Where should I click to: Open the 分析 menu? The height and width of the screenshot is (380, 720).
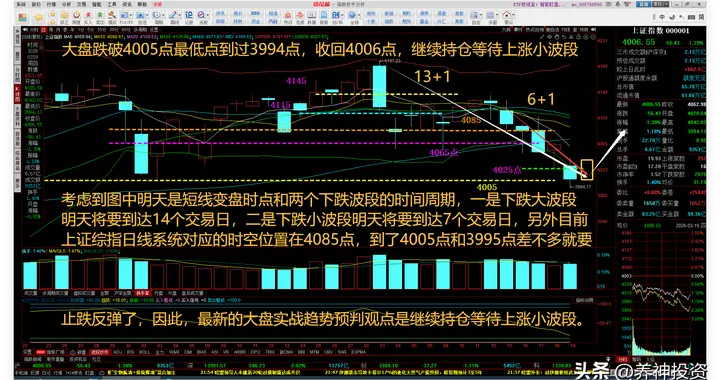[67, 4]
